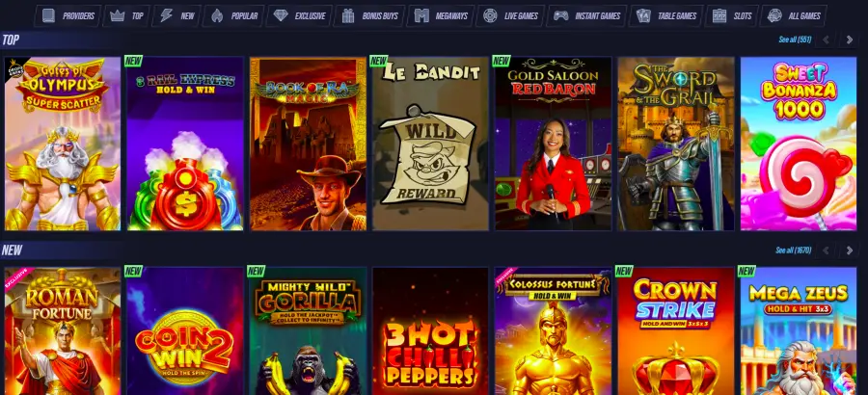Click the NEW badge on Le Bandit
868x395 pixels.
click(x=379, y=61)
